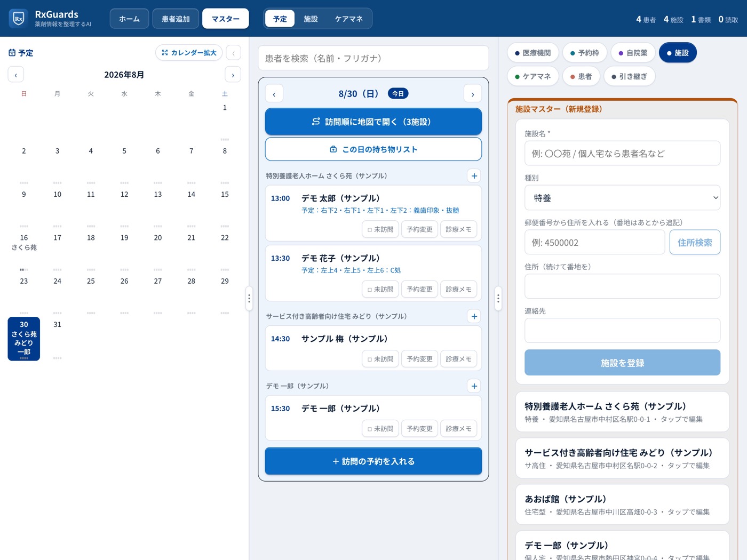Screen dimensions: 747x560
Task: Click 予約変更 for デモ 花子
Action: 419,289
